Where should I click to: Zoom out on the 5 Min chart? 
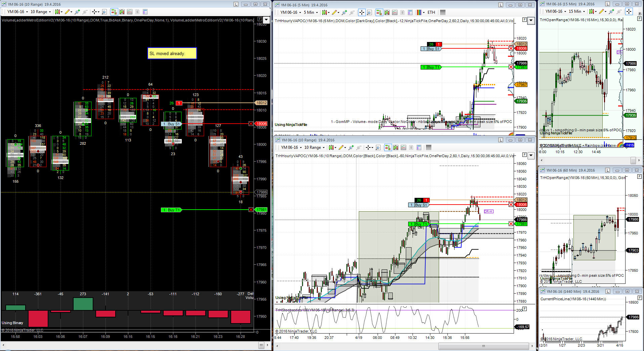click(x=352, y=12)
